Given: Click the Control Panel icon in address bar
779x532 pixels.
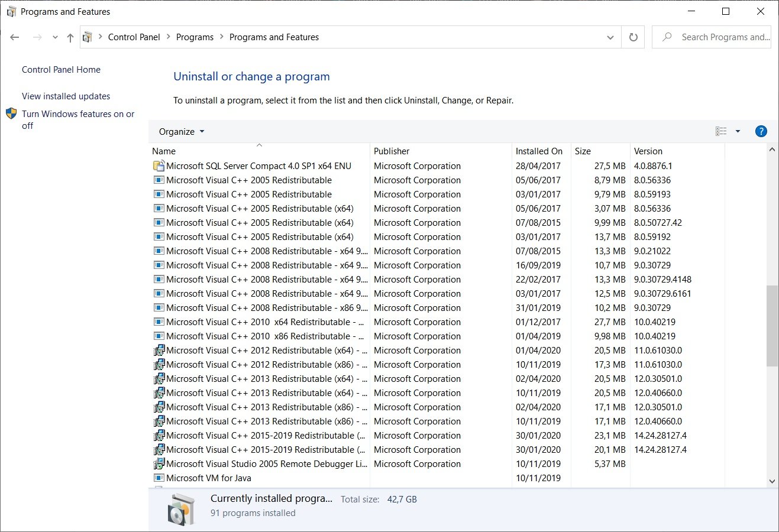Looking at the screenshot, I should [88, 37].
